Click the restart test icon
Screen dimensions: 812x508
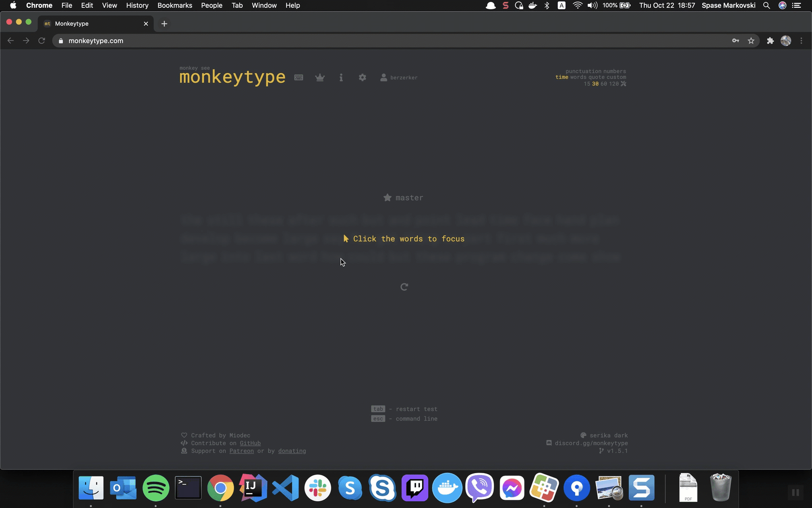click(404, 286)
